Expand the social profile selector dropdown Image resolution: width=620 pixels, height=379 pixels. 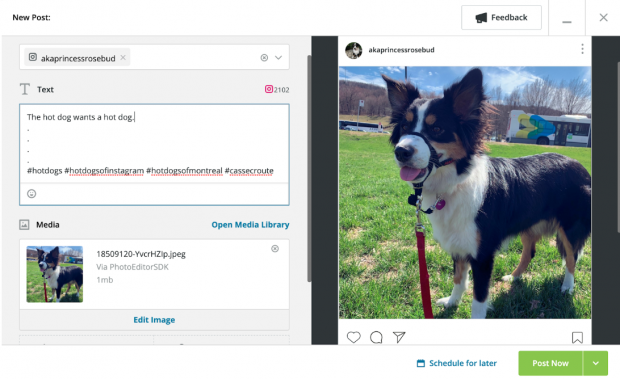pyautogui.click(x=278, y=58)
